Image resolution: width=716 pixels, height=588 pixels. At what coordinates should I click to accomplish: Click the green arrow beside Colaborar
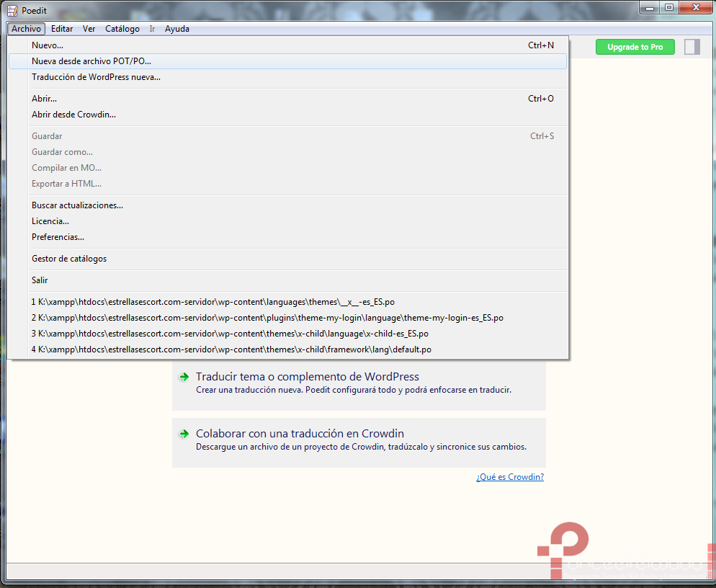pyautogui.click(x=184, y=434)
